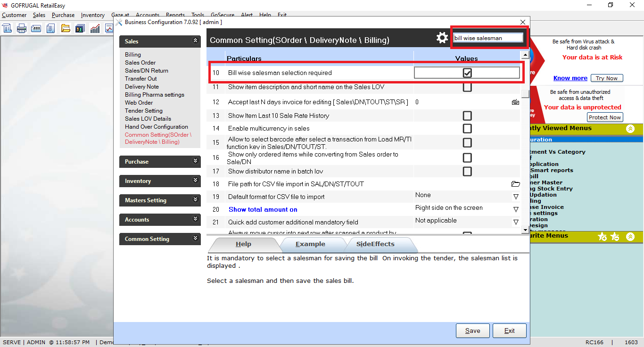Viewport: 644px width, 347px height.
Task: Open the lined-document icon in main toolbar
Action: pos(51,29)
